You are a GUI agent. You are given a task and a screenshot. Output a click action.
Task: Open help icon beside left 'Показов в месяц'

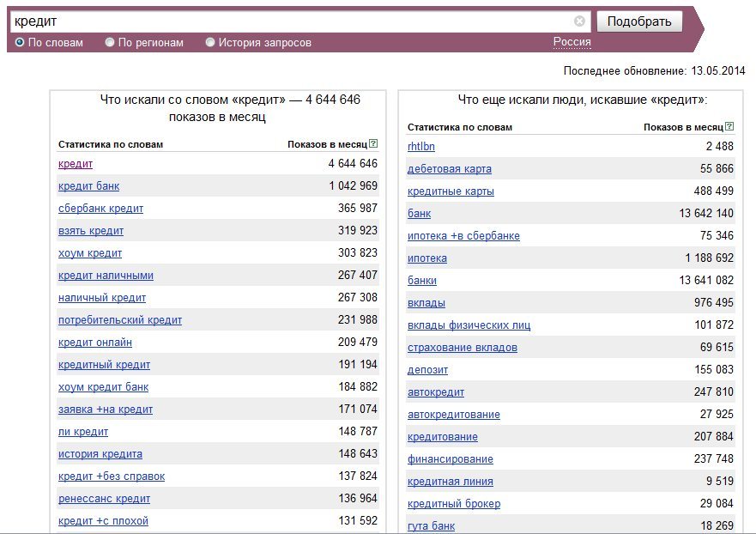pos(373,143)
